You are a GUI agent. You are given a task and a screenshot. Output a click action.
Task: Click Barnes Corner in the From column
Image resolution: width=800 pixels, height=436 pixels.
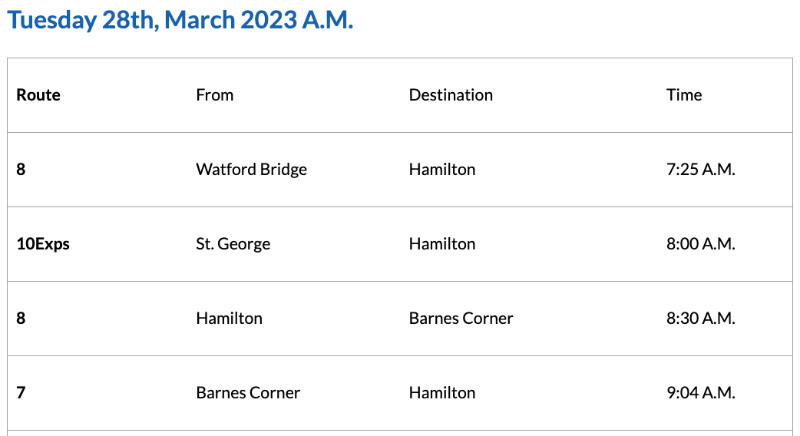tap(248, 393)
